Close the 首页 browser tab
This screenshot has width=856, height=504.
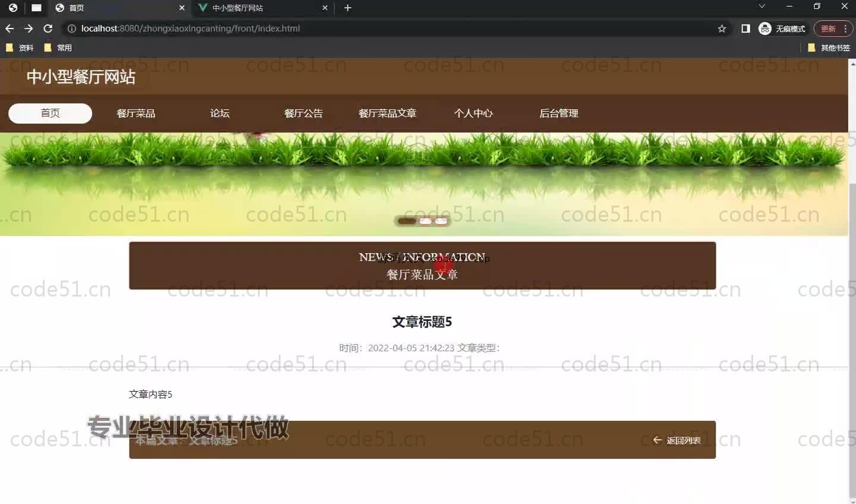click(x=182, y=8)
